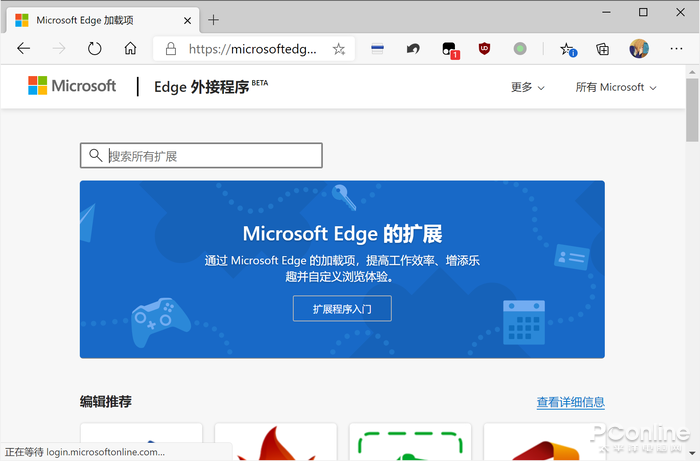Expand the 更多 dropdown
Viewport: 700px width, 461px height.
(x=527, y=87)
